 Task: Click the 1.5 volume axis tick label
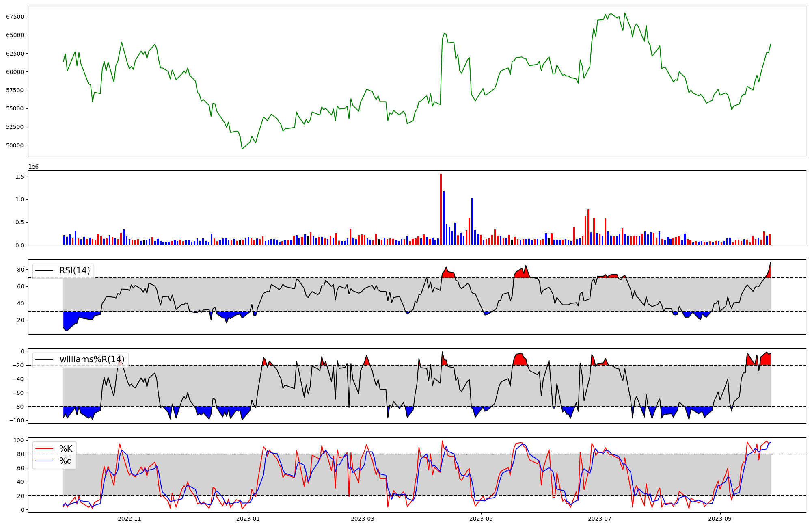tap(20, 177)
